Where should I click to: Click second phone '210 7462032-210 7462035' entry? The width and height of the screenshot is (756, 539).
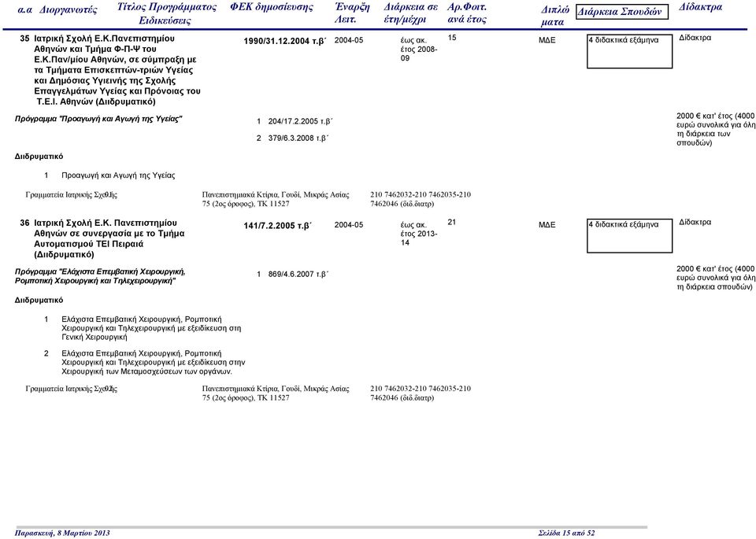(421, 393)
